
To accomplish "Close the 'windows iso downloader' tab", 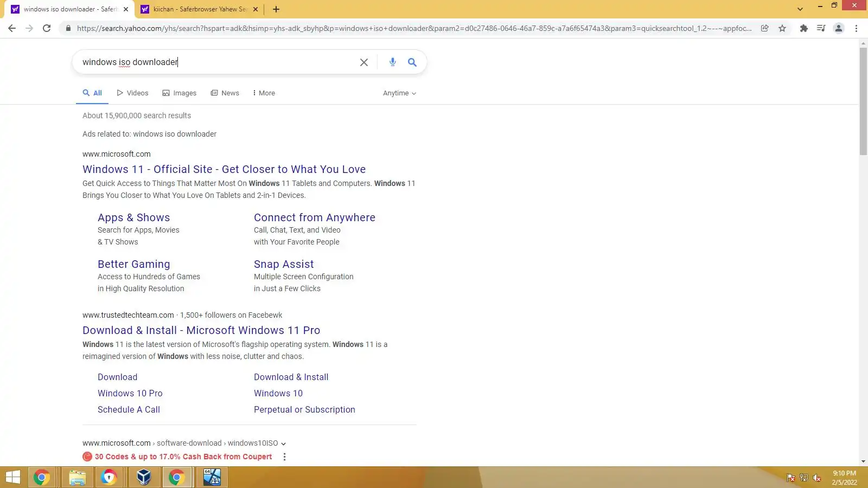I will (126, 9).
